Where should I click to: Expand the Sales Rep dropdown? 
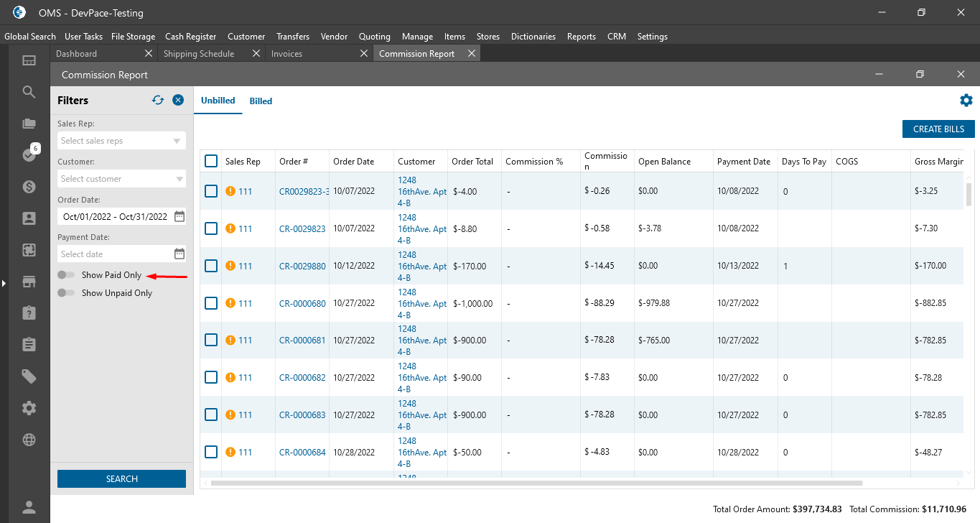tap(121, 141)
